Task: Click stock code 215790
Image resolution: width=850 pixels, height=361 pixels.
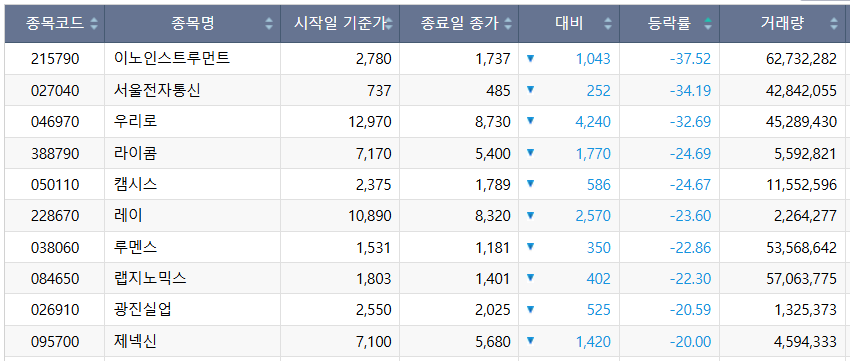Action: pyautogui.click(x=55, y=59)
